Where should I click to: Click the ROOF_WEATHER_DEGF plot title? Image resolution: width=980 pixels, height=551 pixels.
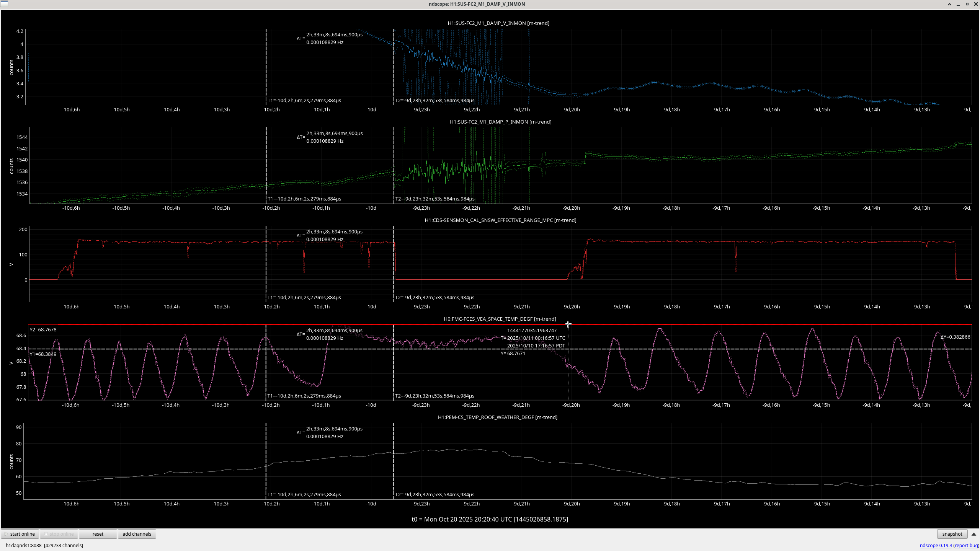click(x=497, y=417)
